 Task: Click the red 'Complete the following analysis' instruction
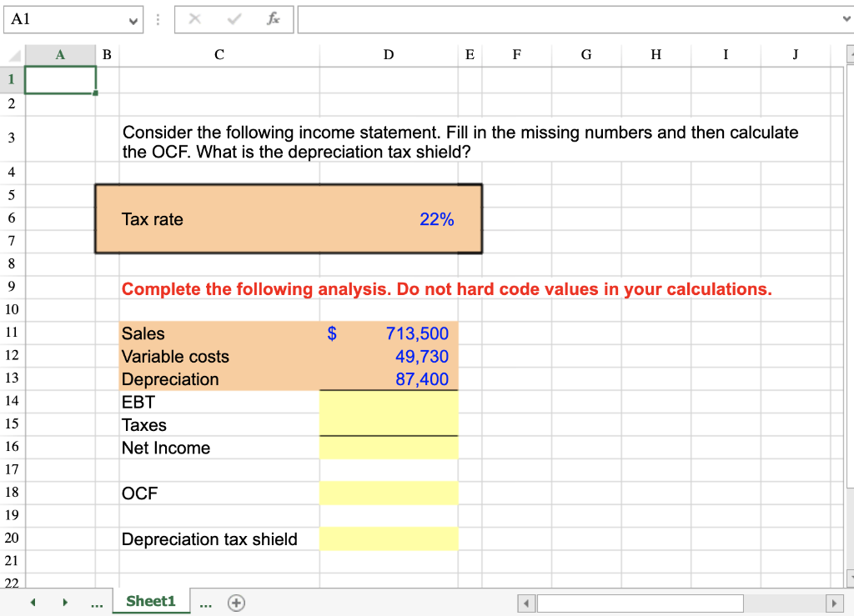click(x=447, y=289)
